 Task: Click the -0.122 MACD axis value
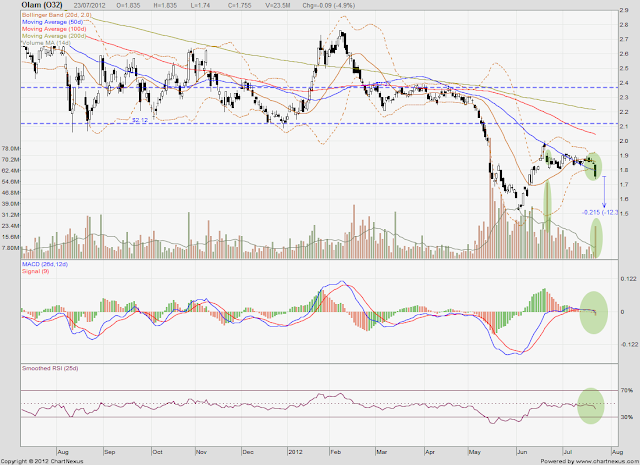click(x=629, y=345)
